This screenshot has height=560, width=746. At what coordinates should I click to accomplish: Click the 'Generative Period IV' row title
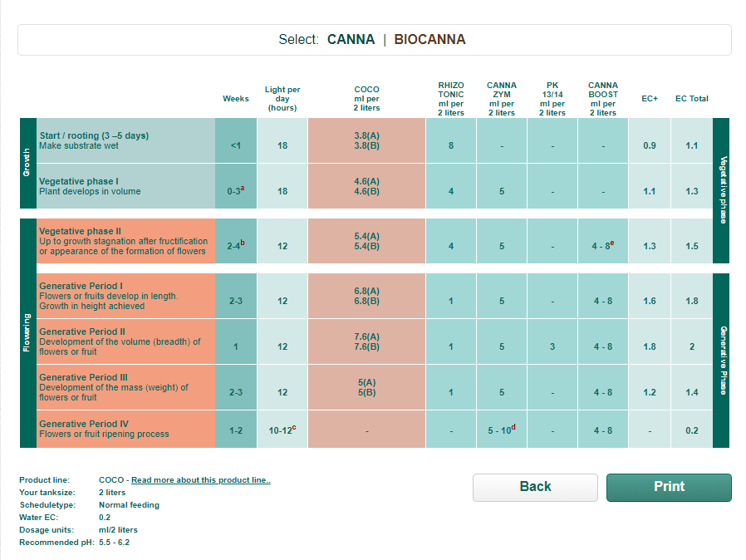coord(84,424)
